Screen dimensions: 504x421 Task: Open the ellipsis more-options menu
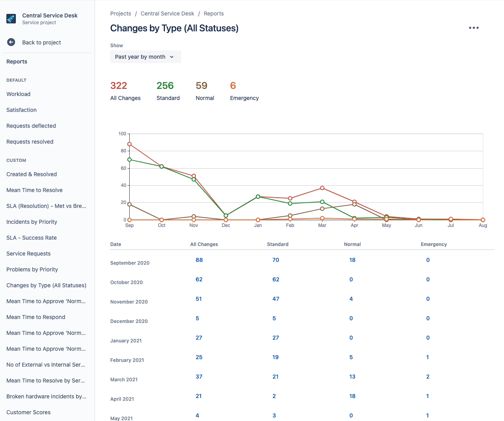pos(473,28)
